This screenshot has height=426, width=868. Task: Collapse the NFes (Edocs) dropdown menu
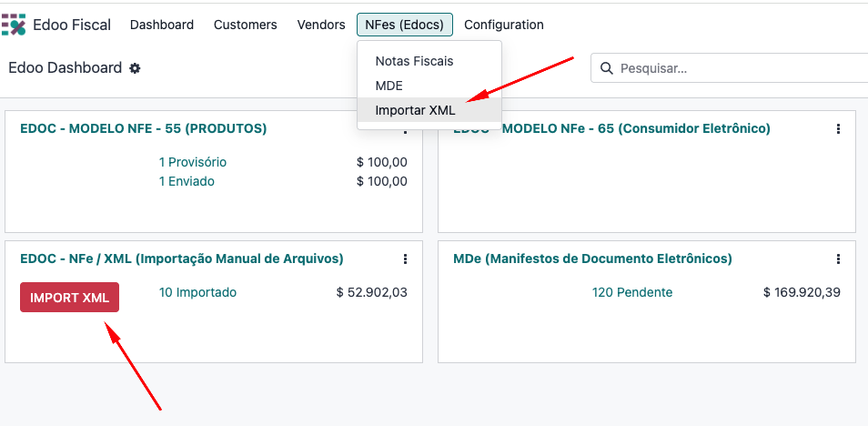(405, 25)
